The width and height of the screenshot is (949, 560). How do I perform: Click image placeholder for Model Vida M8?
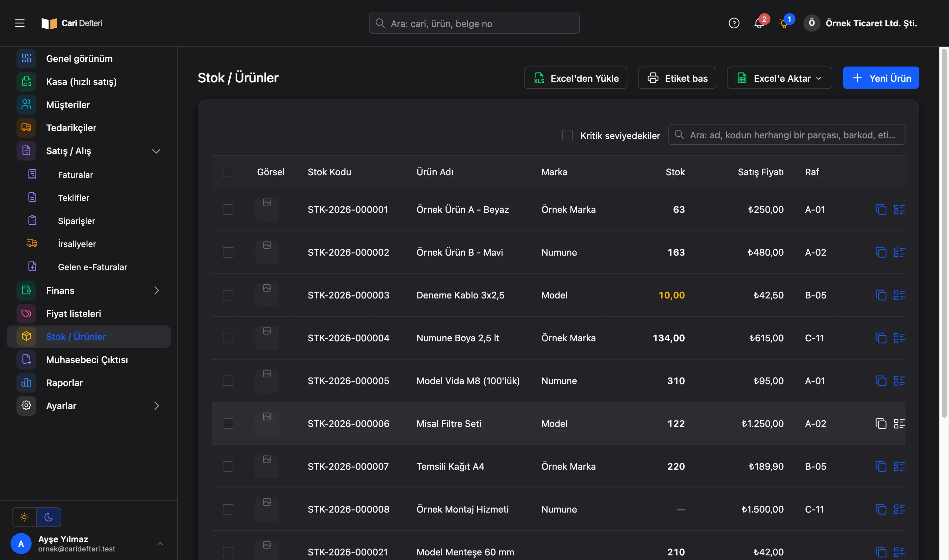pyautogui.click(x=267, y=380)
